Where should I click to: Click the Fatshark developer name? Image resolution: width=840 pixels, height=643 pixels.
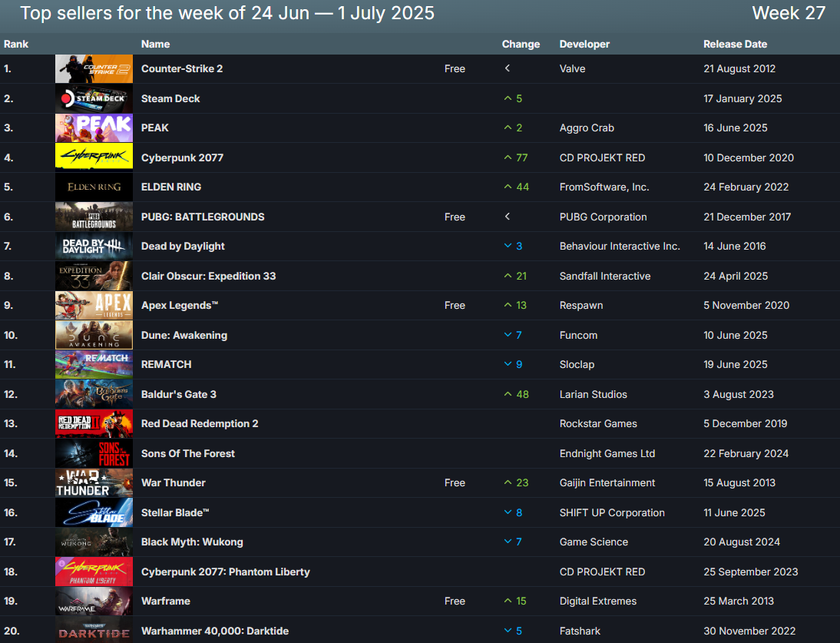pyautogui.click(x=580, y=631)
